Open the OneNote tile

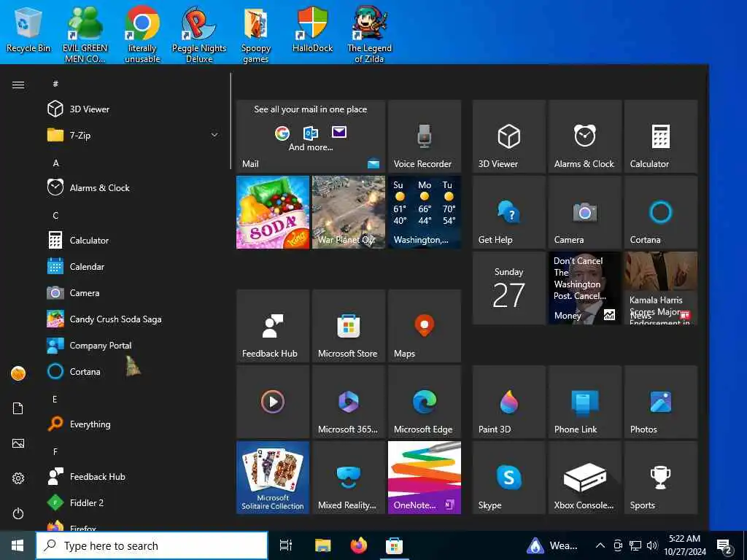(425, 477)
